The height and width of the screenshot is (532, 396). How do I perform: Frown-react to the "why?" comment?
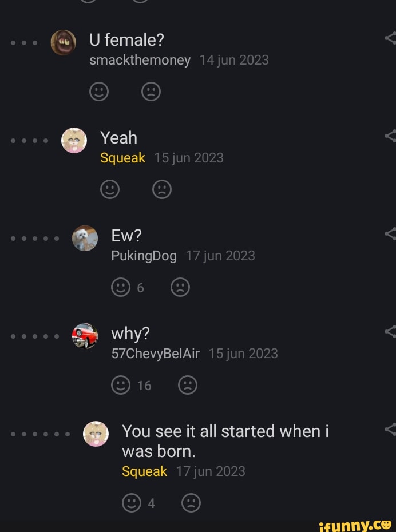pos(188,385)
